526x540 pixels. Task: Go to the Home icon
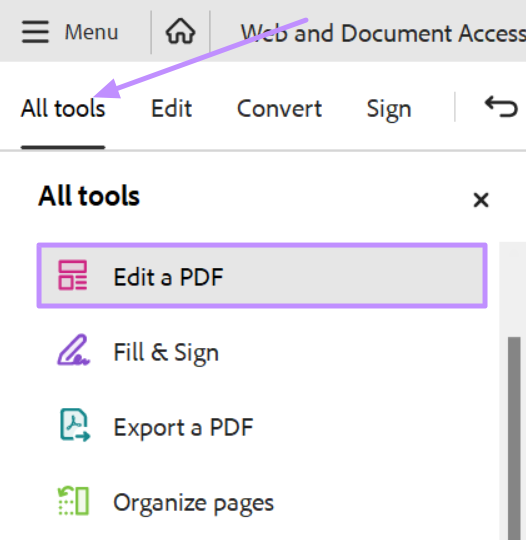(x=181, y=32)
